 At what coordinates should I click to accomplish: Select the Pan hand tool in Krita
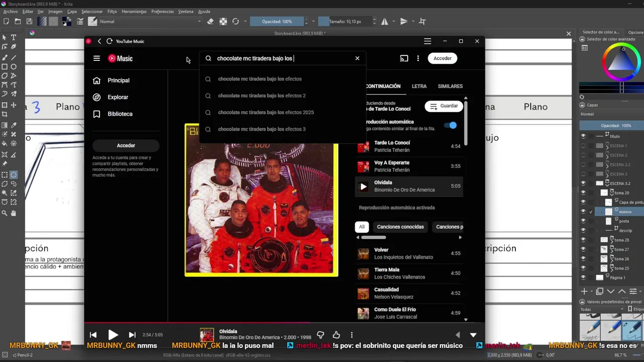point(14,213)
